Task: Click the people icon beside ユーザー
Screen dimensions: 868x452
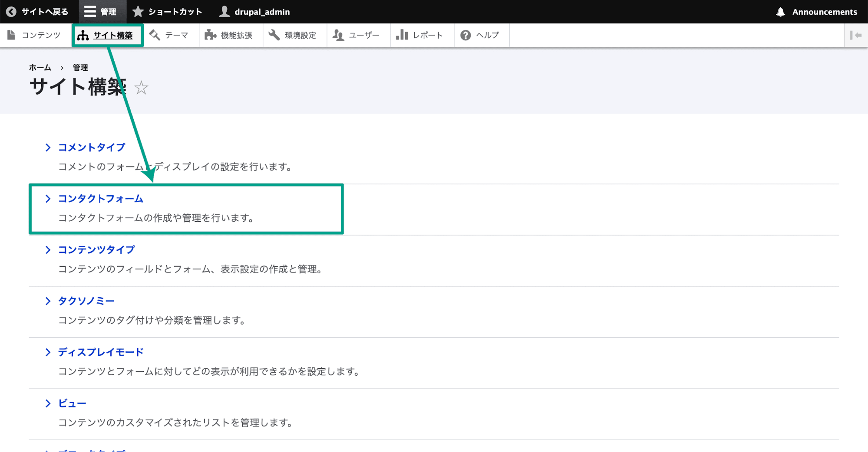Action: coord(338,35)
